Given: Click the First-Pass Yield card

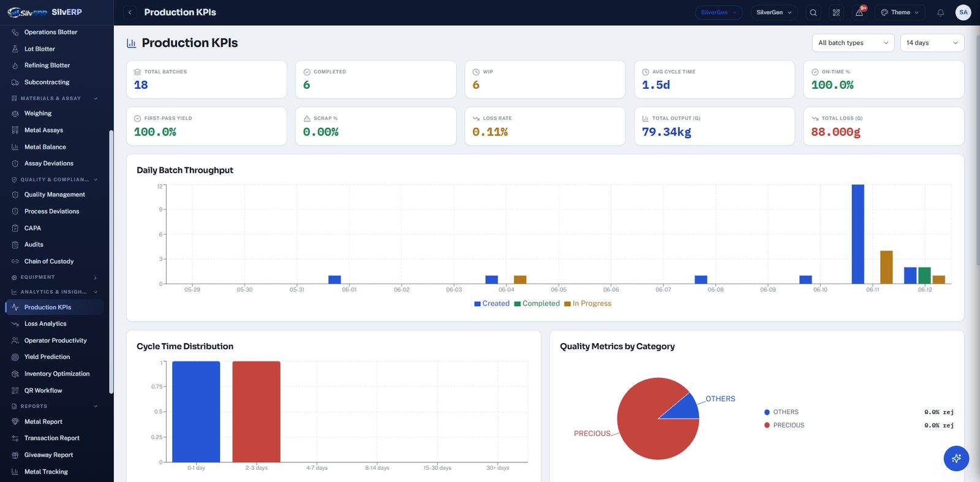Looking at the screenshot, I should coord(206,126).
